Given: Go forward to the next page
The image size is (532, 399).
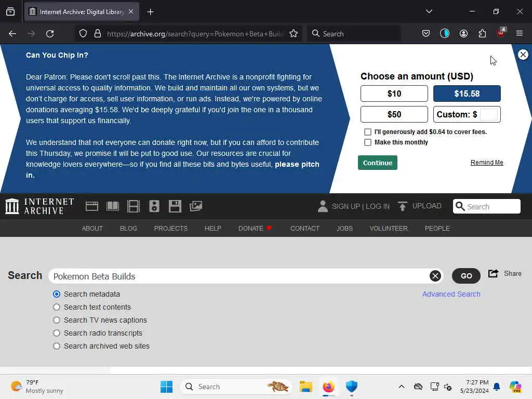Looking at the screenshot, I should 31,34.
